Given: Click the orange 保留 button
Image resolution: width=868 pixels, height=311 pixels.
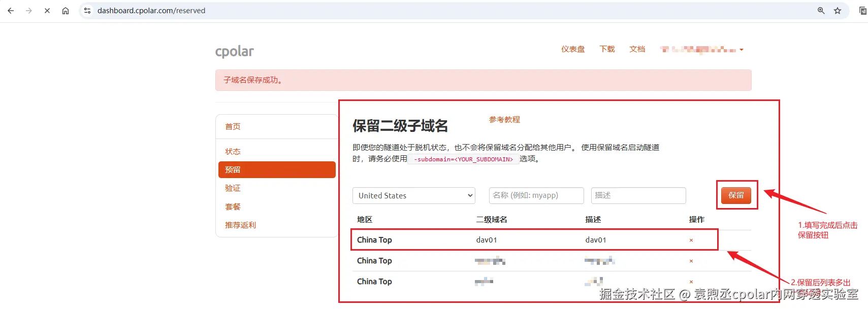Looking at the screenshot, I should [736, 195].
